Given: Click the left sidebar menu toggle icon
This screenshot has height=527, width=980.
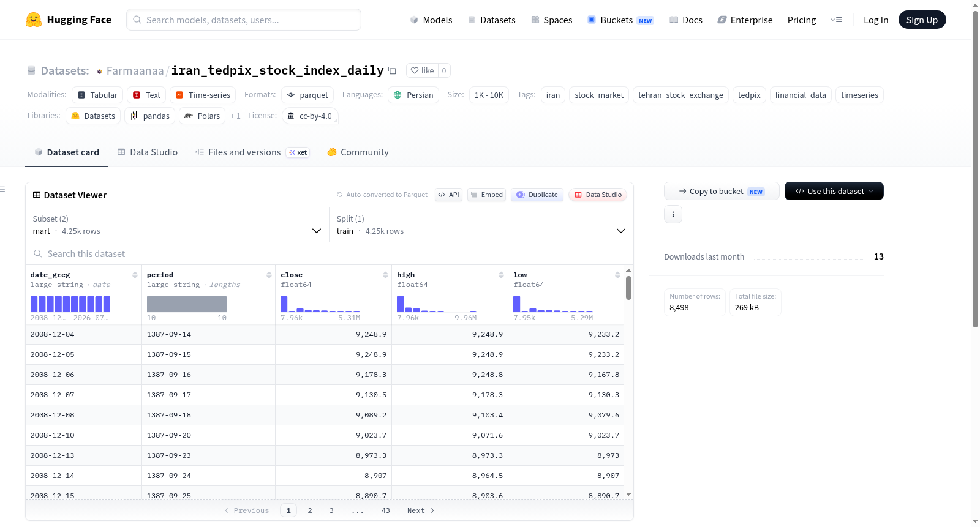Looking at the screenshot, I should [2, 189].
